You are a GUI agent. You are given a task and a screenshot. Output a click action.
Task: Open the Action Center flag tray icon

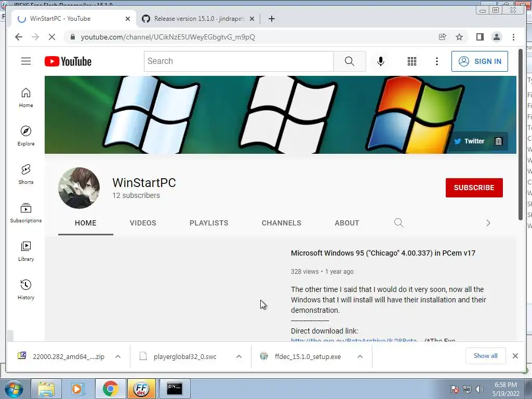454,389
